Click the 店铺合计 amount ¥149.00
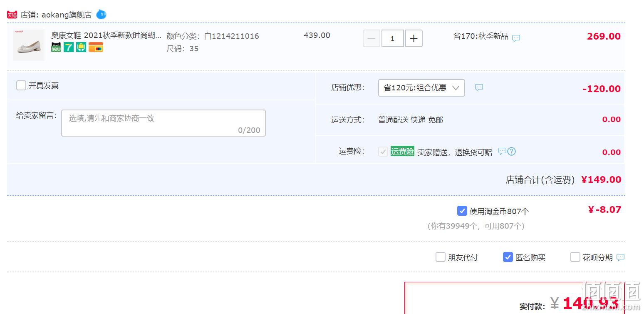Image resolution: width=644 pixels, height=314 pixels. [601, 179]
